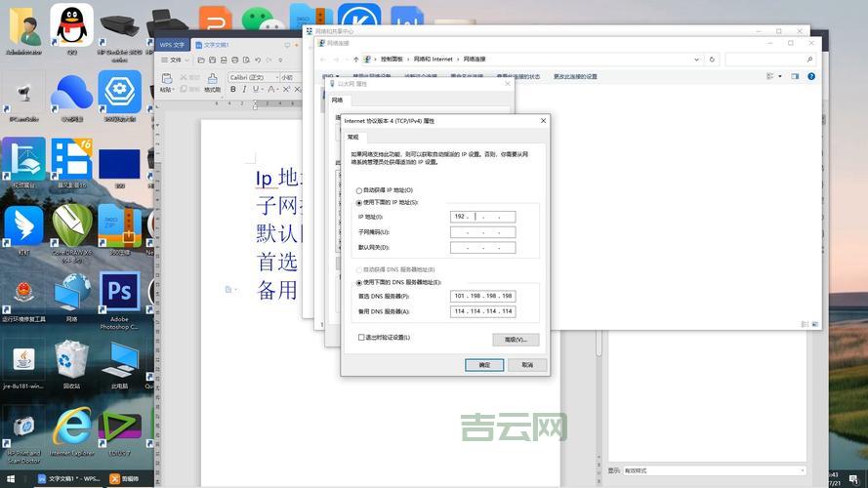Click the Advanced (高级) button

516,340
